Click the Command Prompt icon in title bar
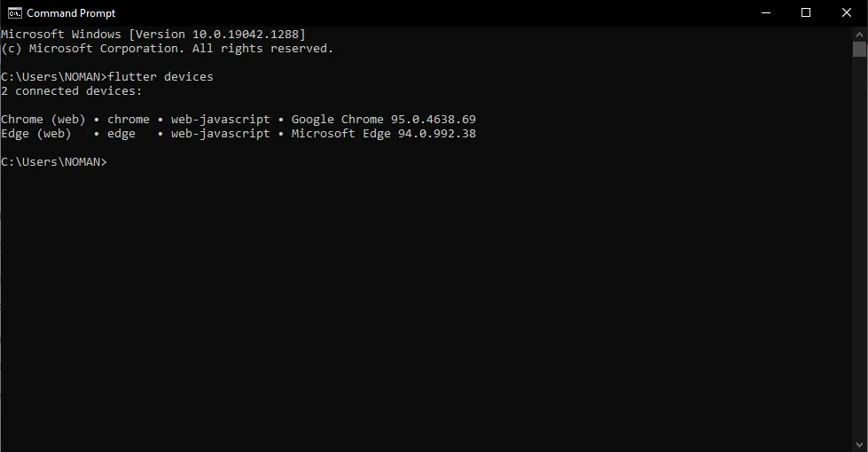The image size is (868, 452). [x=14, y=12]
